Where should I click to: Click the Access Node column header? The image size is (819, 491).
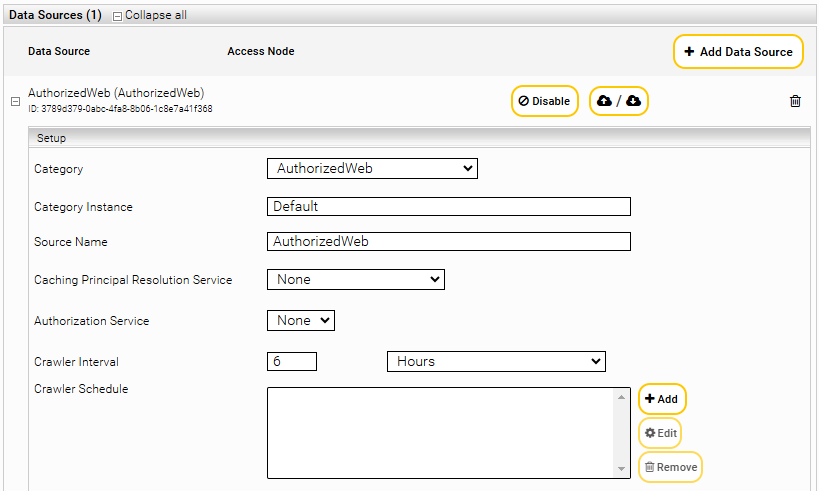pyautogui.click(x=261, y=51)
